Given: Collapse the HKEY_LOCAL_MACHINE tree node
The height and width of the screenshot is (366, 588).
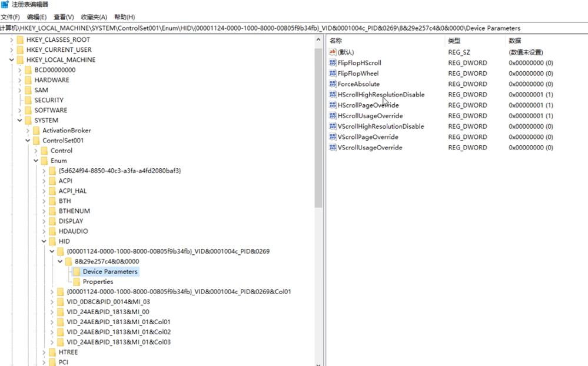Looking at the screenshot, I should (x=12, y=60).
